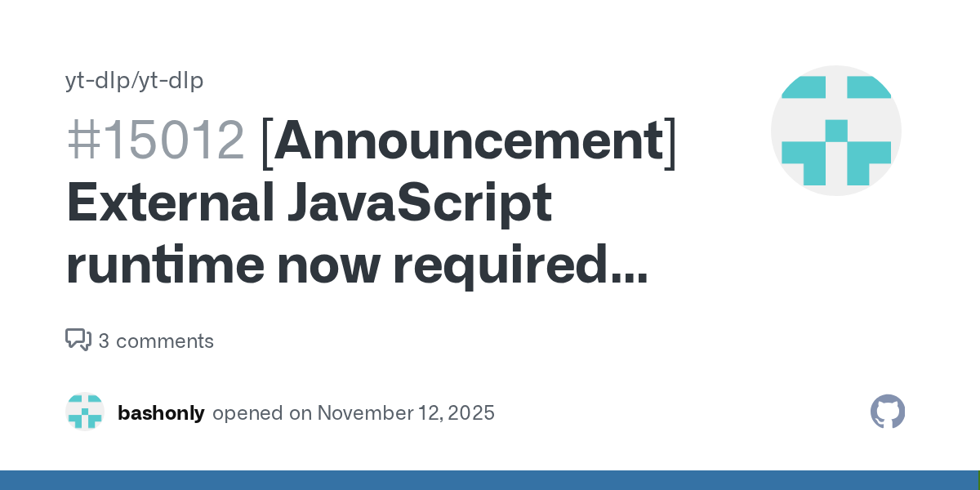Click the opening bracket before Announcement

[266, 140]
